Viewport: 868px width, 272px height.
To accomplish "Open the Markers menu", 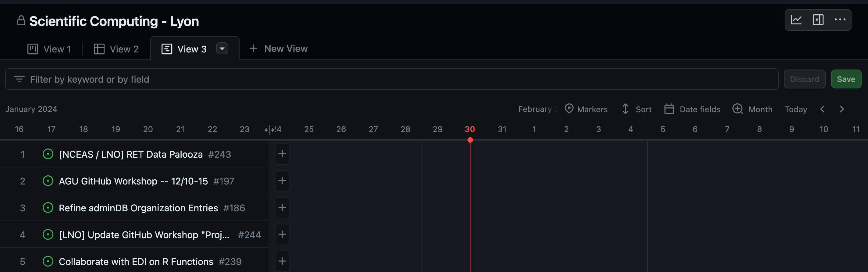I will click(586, 109).
